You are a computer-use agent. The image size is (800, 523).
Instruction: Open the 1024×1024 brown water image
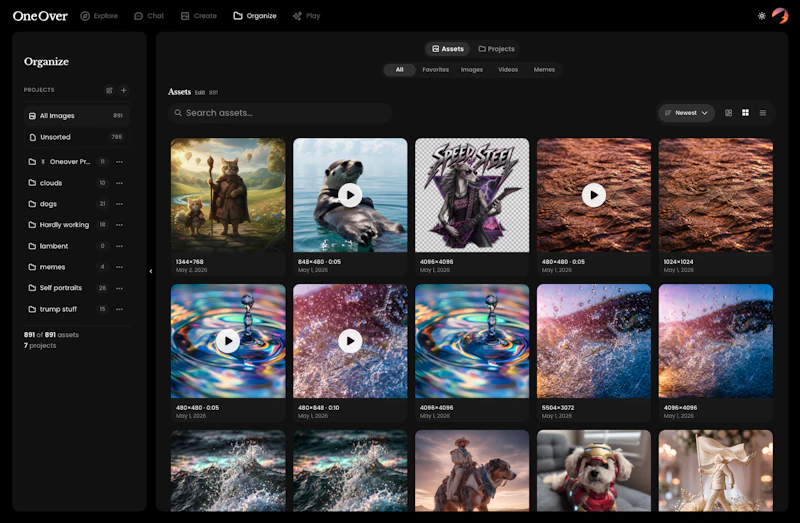click(716, 195)
